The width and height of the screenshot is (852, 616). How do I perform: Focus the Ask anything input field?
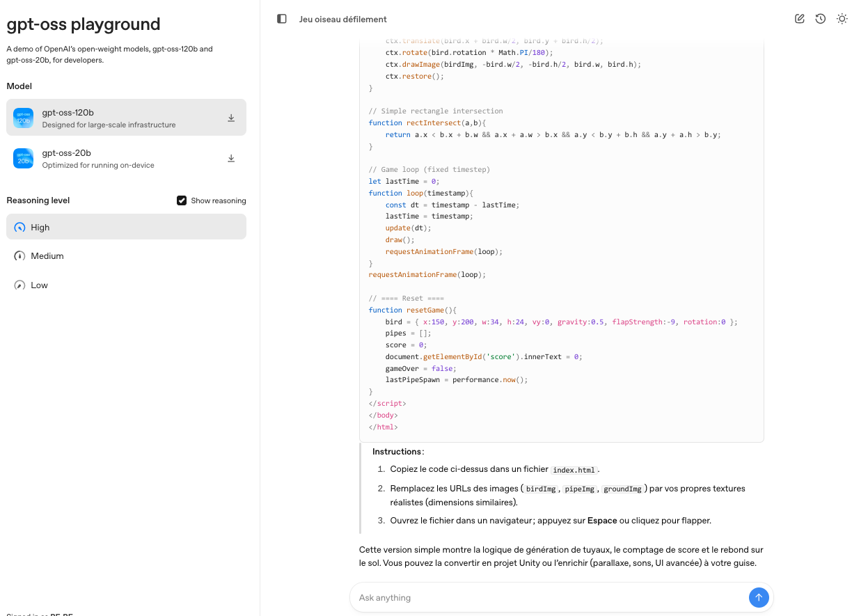pos(550,597)
